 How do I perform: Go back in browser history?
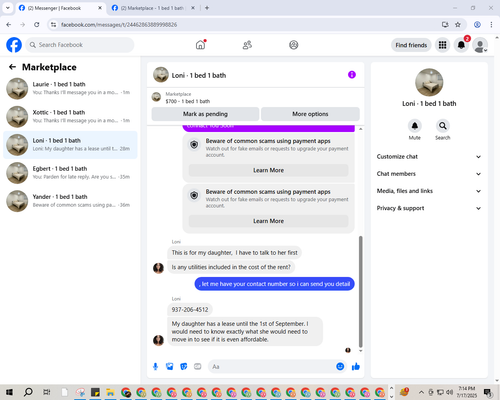9,24
